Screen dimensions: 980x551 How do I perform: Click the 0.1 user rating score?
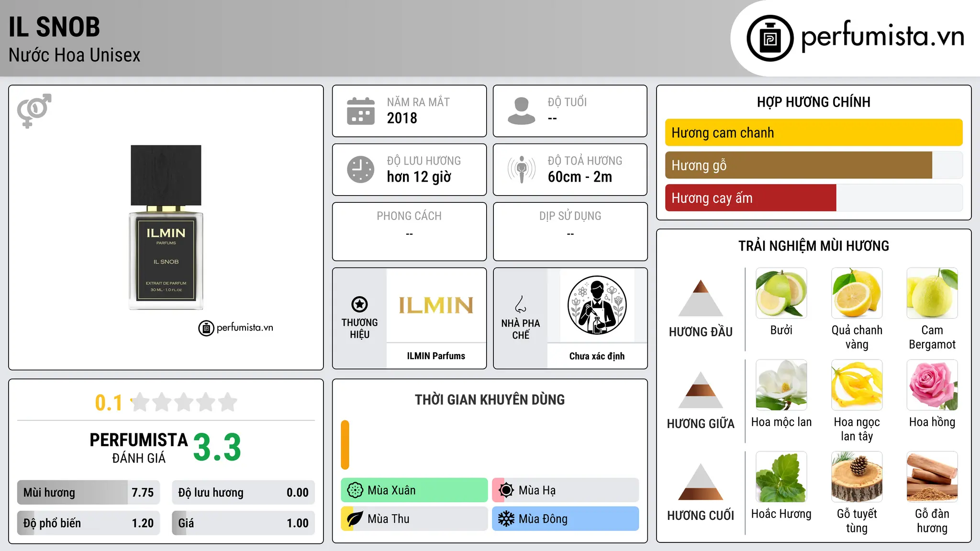pyautogui.click(x=109, y=403)
